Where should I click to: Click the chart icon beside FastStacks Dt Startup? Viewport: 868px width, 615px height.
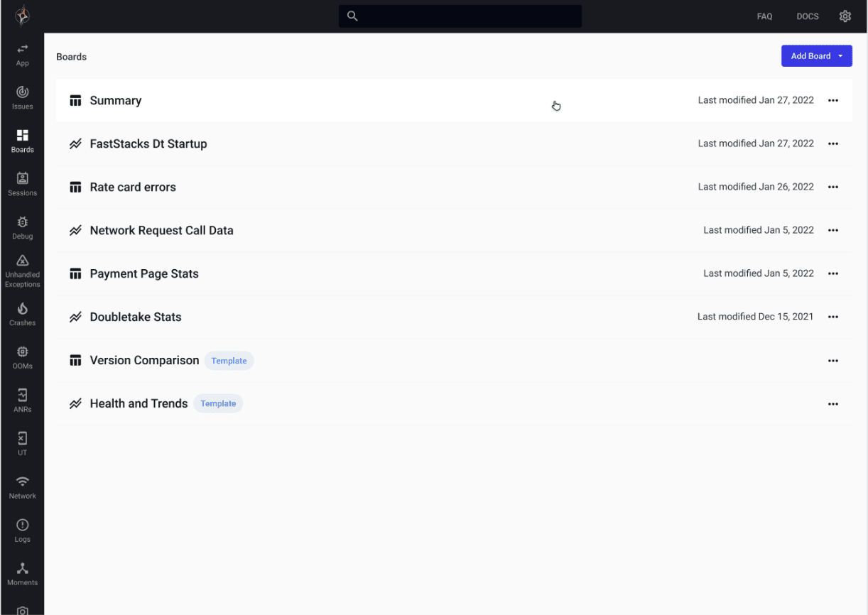point(75,144)
